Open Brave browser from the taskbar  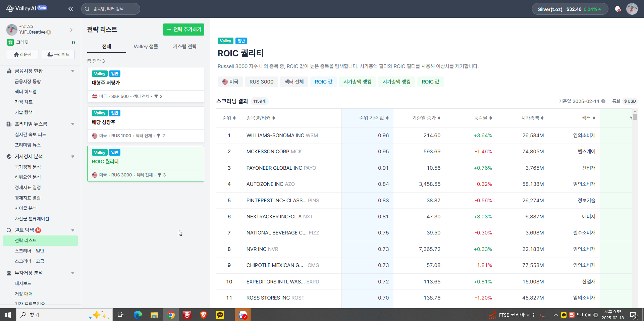(x=204, y=315)
